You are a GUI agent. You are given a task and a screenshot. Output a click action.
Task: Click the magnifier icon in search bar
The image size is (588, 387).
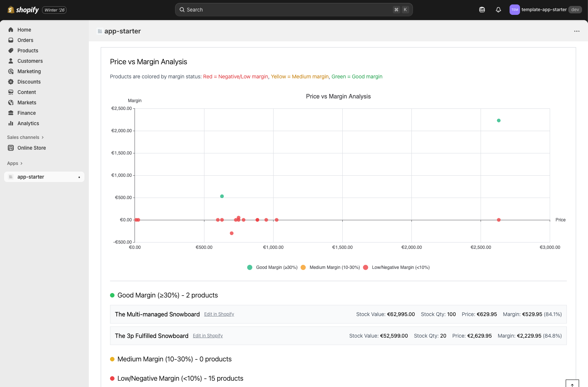tap(182, 10)
